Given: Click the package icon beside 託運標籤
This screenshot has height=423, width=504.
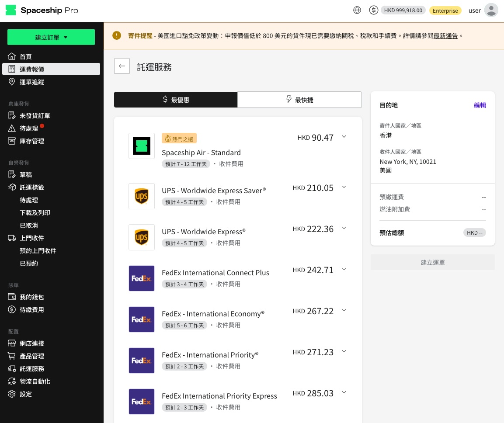Looking at the screenshot, I should click(11, 187).
